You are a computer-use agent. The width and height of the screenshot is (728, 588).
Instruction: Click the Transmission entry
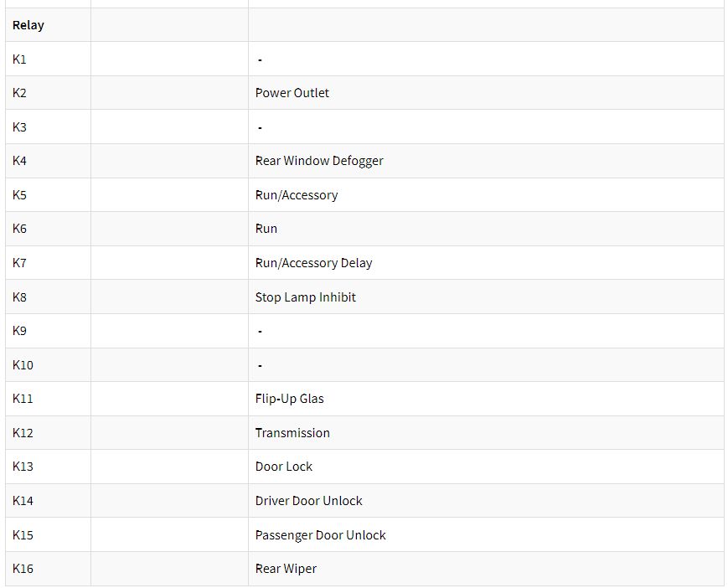(292, 433)
